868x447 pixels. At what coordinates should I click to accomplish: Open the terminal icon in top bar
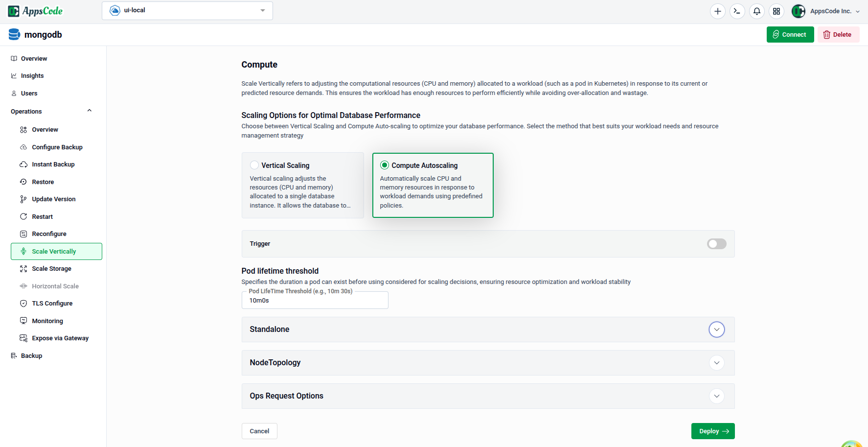click(737, 11)
